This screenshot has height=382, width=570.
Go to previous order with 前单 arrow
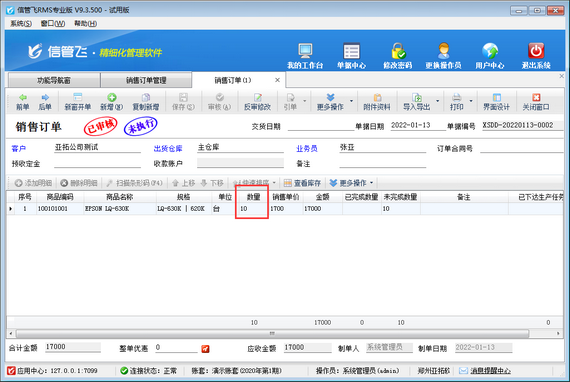click(23, 102)
